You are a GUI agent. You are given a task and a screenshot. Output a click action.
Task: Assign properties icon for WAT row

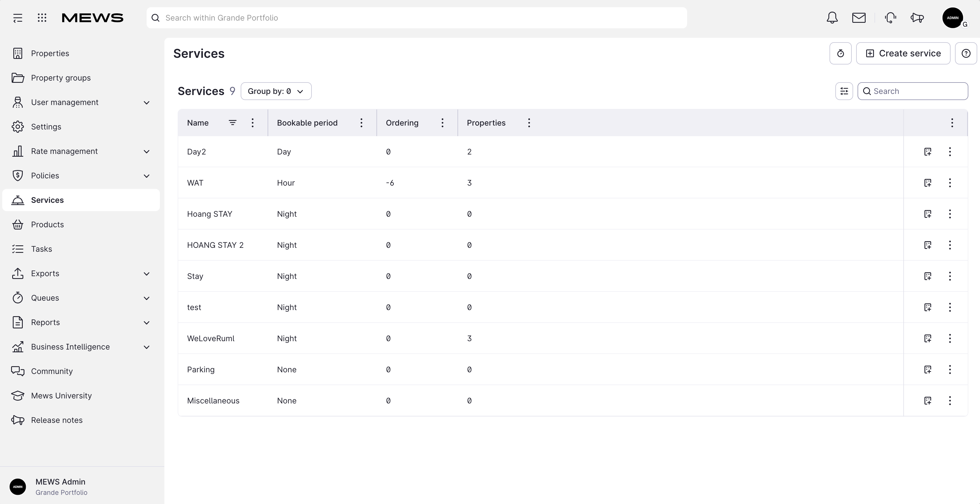point(928,183)
